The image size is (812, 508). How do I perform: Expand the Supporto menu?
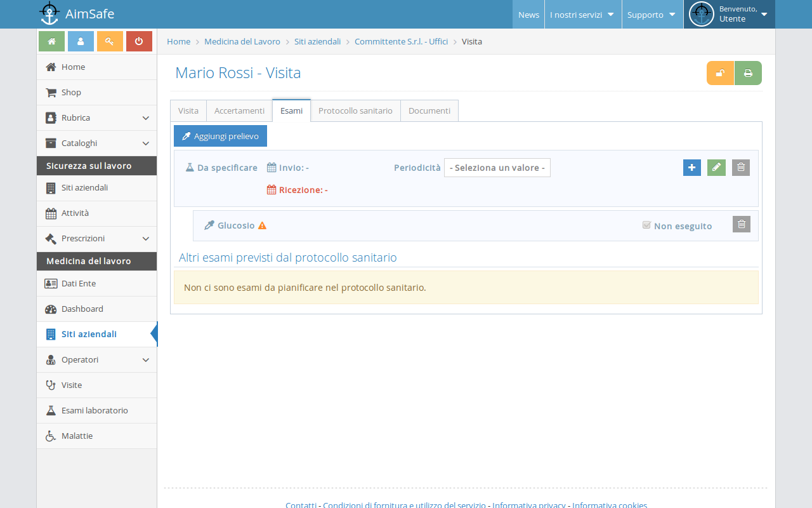(x=652, y=15)
